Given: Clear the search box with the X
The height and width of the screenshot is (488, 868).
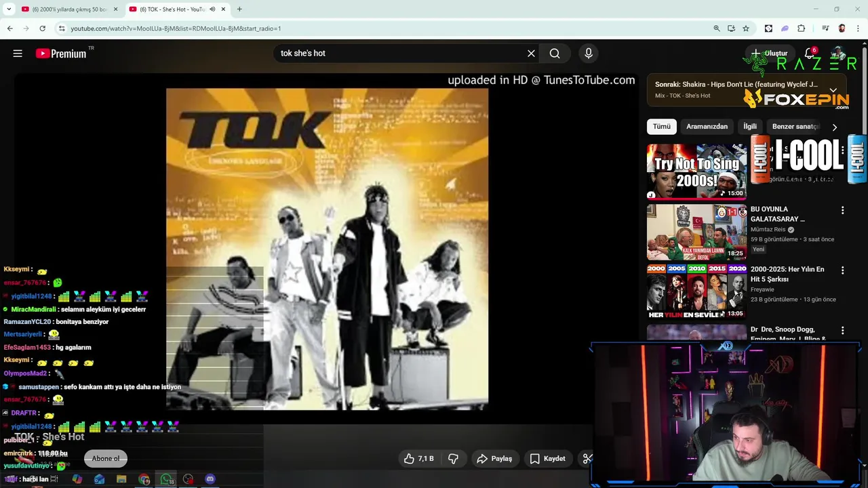Looking at the screenshot, I should [531, 54].
